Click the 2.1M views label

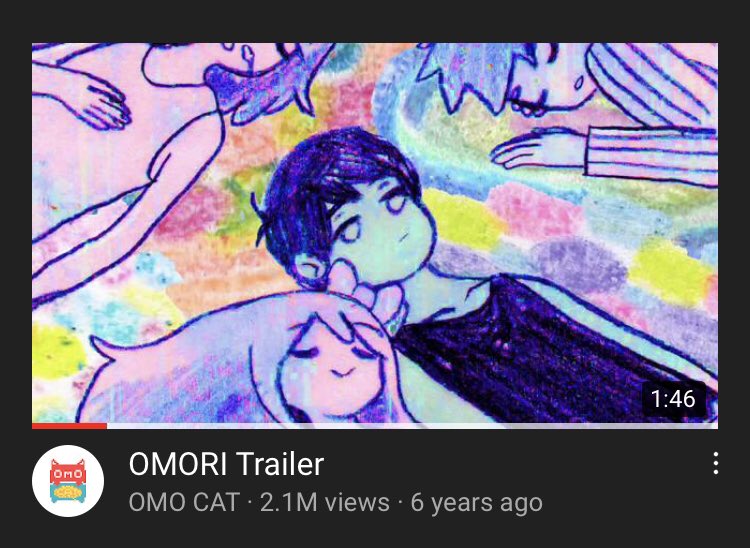coord(325,503)
